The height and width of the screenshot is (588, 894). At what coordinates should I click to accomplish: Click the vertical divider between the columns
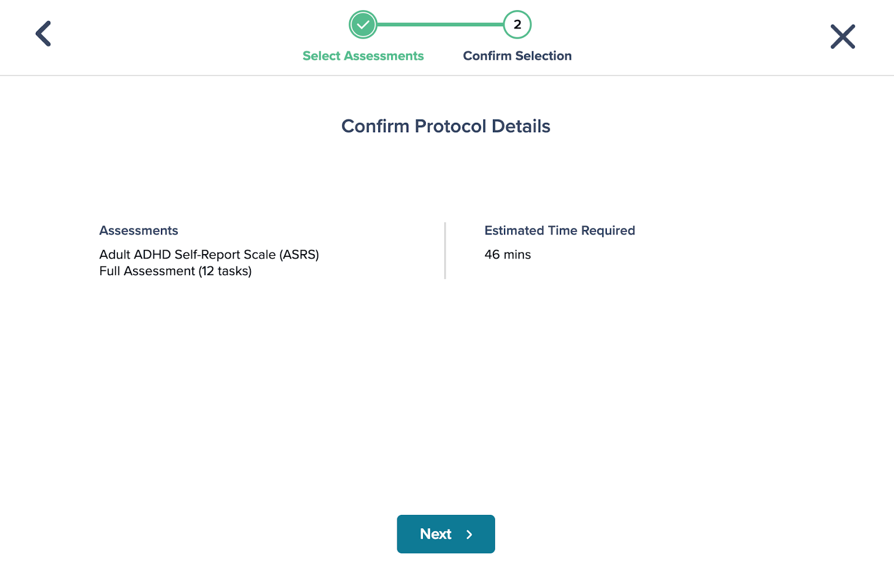[x=445, y=250]
